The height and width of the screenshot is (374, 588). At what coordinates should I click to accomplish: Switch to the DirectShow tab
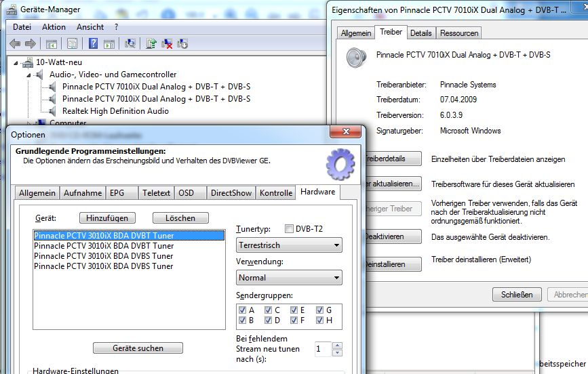coord(231,193)
